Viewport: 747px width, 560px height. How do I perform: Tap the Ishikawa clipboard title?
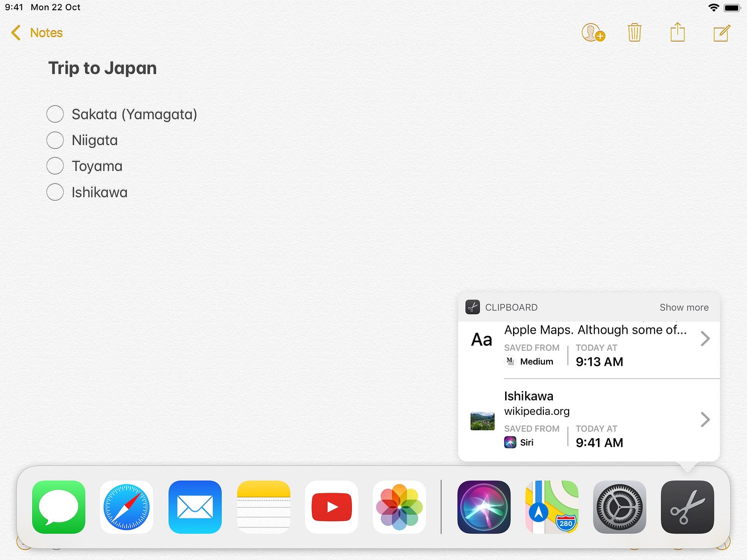529,396
